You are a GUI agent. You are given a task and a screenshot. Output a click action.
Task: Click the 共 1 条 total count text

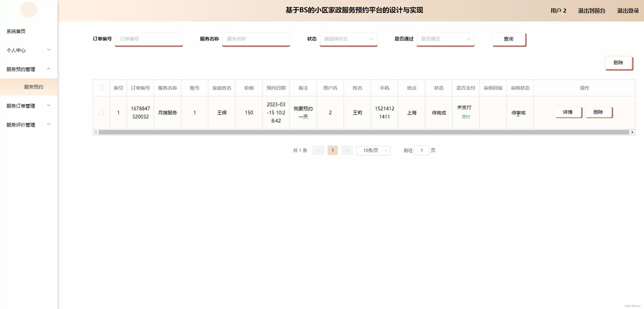(x=300, y=150)
